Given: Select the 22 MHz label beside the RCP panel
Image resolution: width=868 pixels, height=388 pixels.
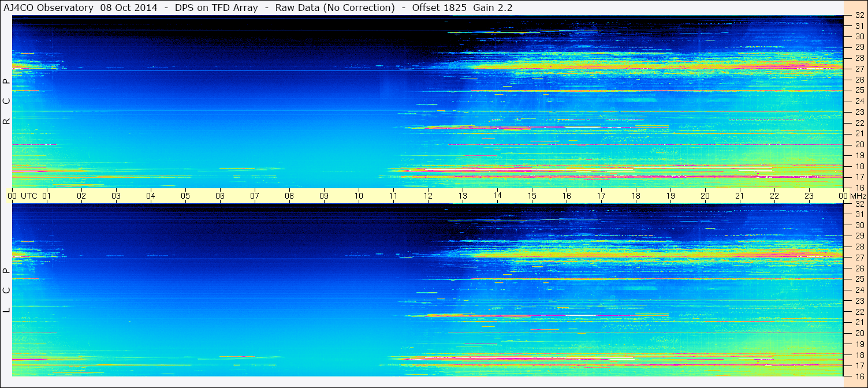Looking at the screenshot, I should tap(859, 123).
